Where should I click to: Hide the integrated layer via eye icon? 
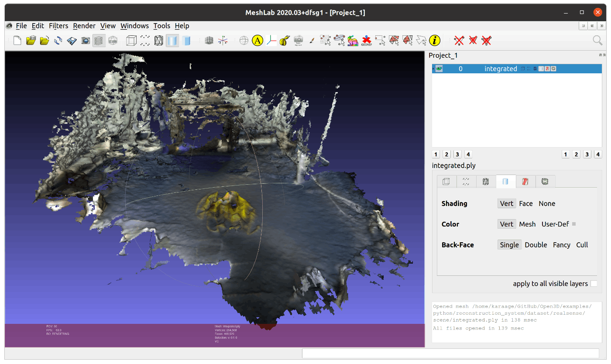pyautogui.click(x=439, y=69)
